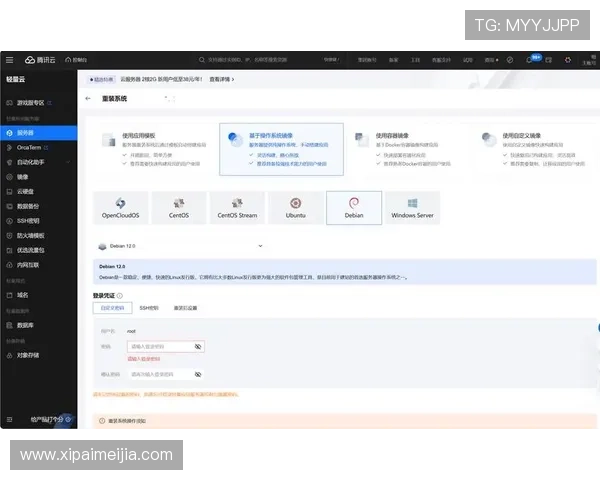
Task: Select the Ubuntu image tile
Action: (295, 208)
